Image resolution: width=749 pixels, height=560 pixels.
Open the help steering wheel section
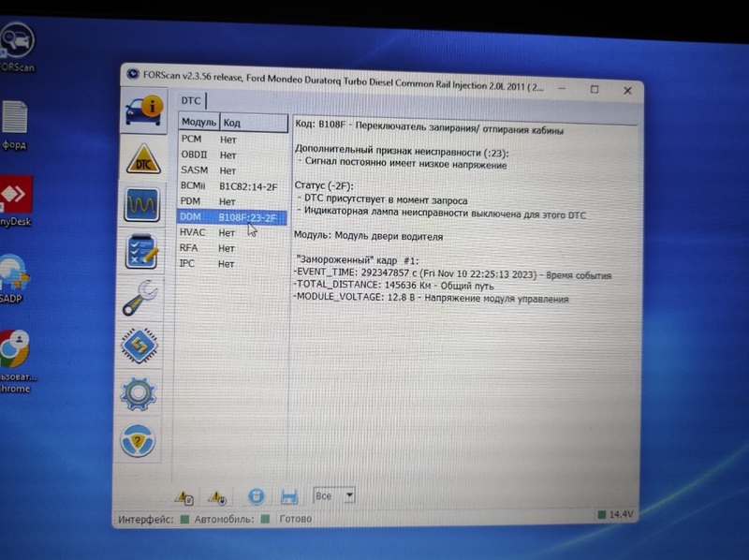tap(138, 441)
